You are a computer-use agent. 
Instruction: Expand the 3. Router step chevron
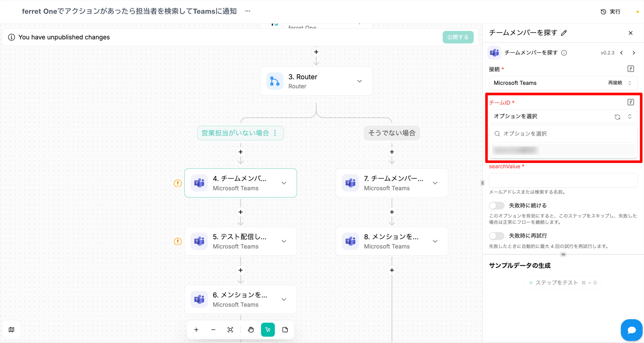point(359,81)
